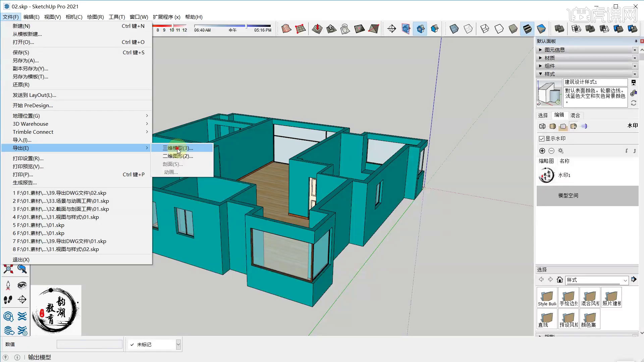
Task: Open the Face settings in style editor
Action: [553, 126]
